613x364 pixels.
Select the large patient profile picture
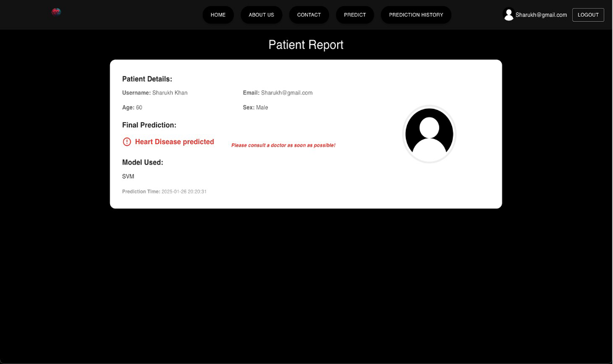(x=429, y=134)
